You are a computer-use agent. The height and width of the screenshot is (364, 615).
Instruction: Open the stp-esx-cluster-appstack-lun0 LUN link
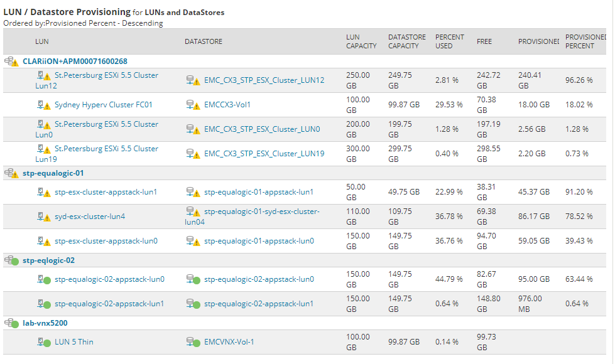(106, 241)
